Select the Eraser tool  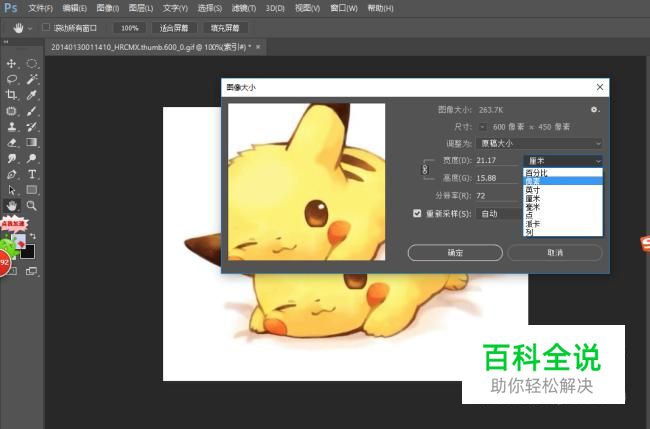click(x=12, y=142)
